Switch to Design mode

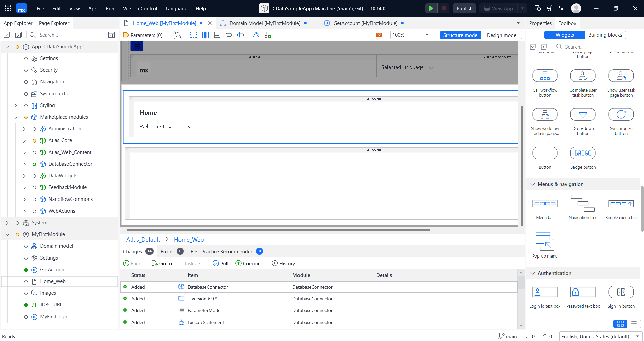coord(501,35)
